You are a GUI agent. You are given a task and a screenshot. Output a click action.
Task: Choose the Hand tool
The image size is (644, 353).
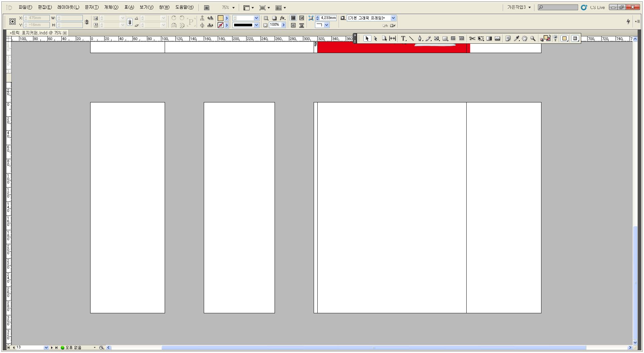[524, 39]
